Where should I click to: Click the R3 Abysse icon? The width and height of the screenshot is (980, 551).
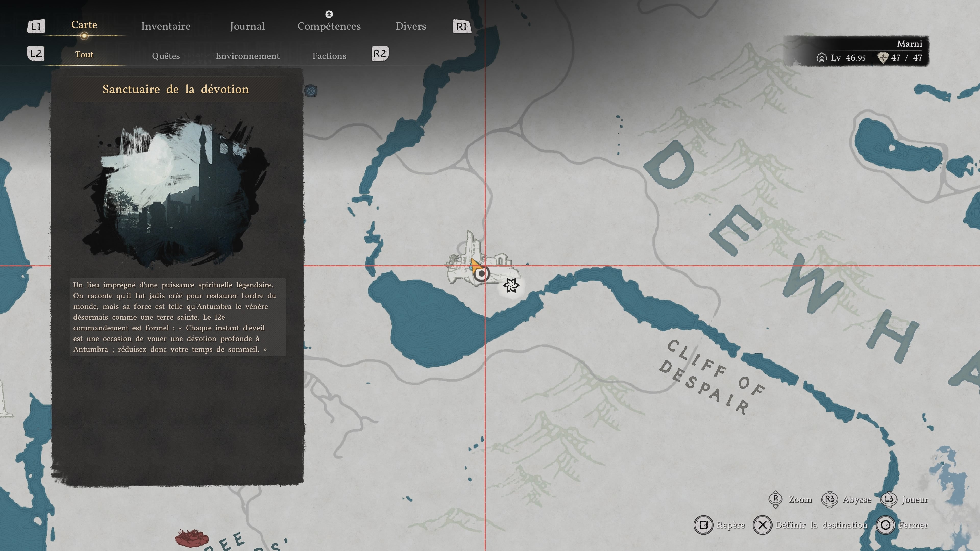tap(829, 499)
